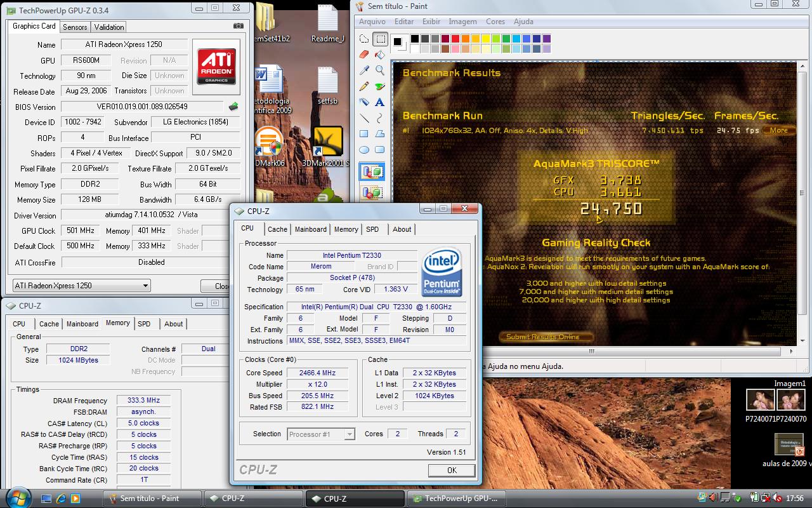Switch to TechPowerUp GPU-Z taskbar button
Screen dimensions: 812x508
457,498
